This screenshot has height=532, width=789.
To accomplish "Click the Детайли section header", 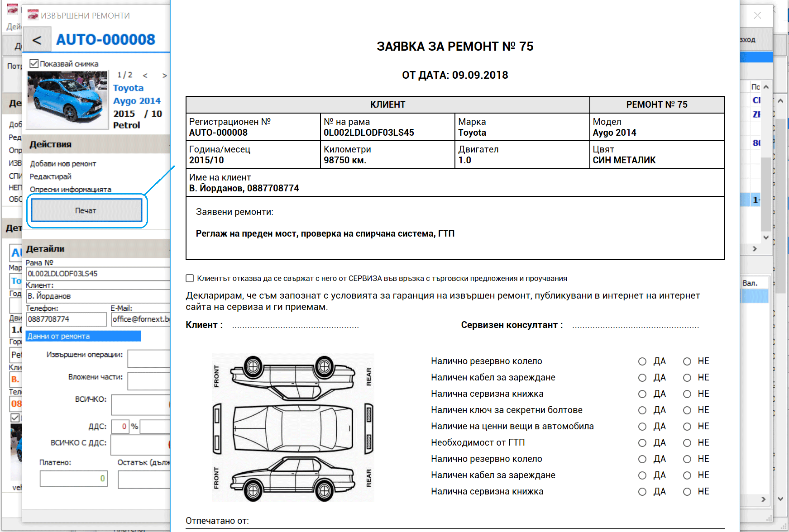I will [96, 249].
